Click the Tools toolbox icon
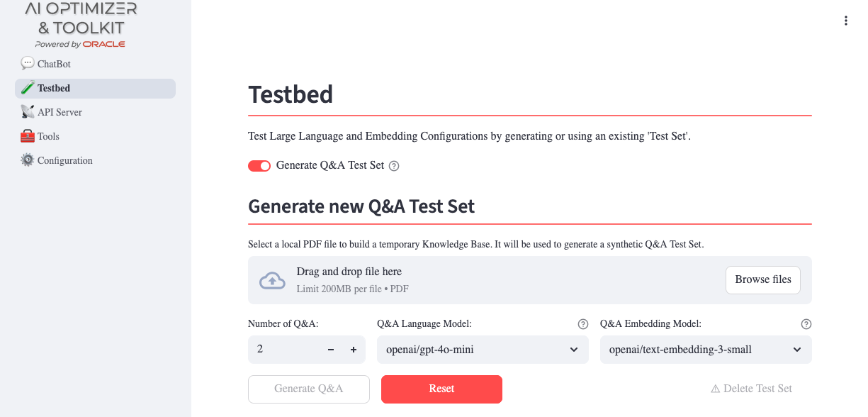 (x=28, y=136)
